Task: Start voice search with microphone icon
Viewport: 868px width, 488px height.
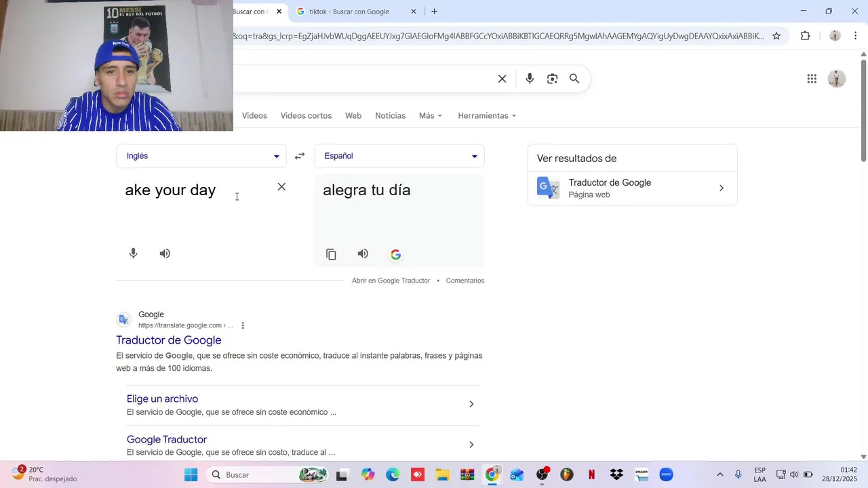Action: coord(530,79)
